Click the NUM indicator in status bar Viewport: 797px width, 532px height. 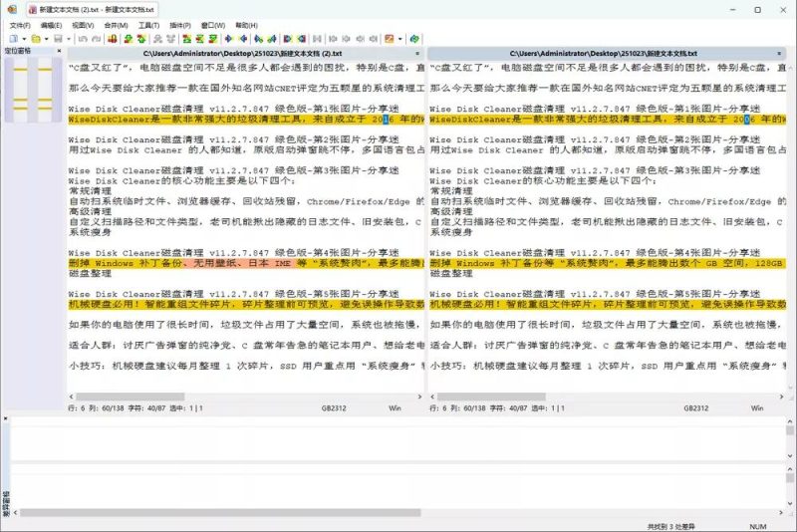pyautogui.click(x=758, y=527)
